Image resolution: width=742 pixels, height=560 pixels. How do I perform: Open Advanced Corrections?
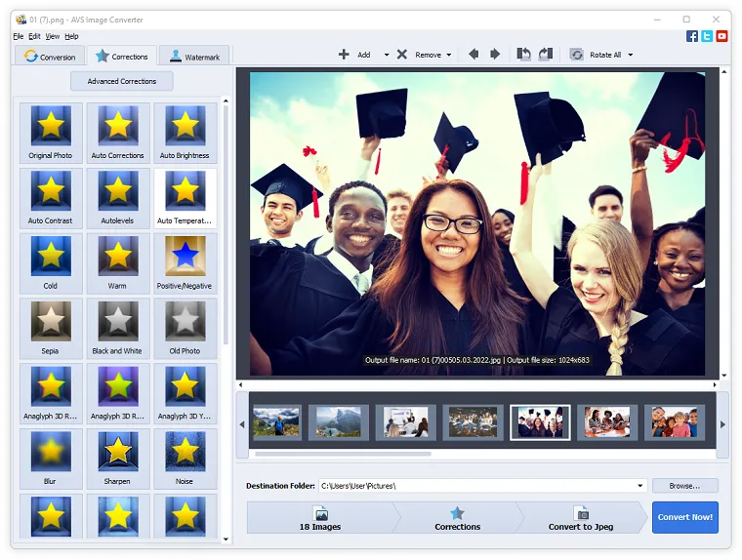click(122, 81)
